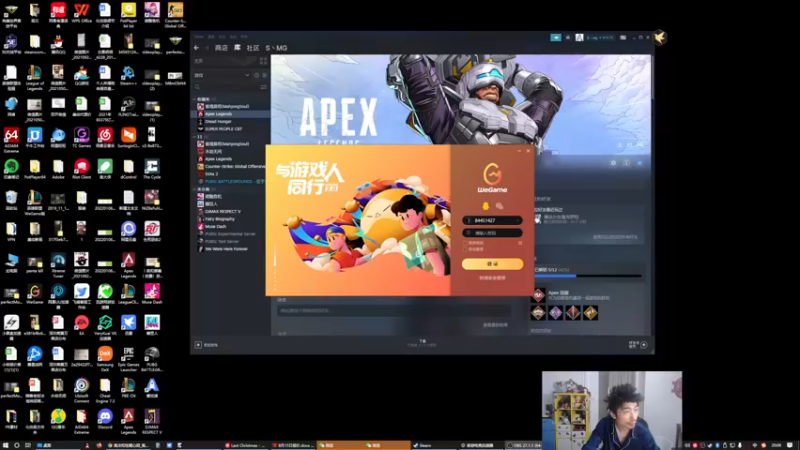Viewport: 800px width, 450px height.
Task: Expand the games filter dropdown in Steam library
Action: click(247, 75)
